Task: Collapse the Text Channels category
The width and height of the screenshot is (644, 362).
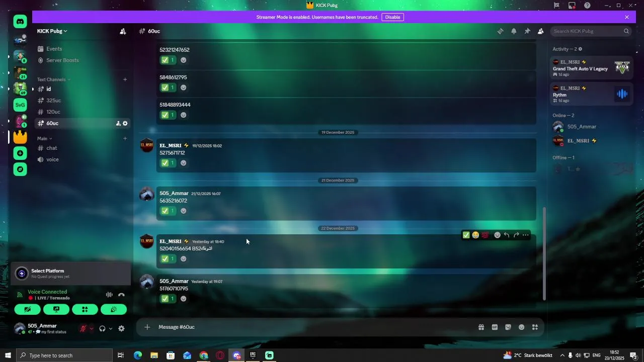Action: click(x=53, y=79)
